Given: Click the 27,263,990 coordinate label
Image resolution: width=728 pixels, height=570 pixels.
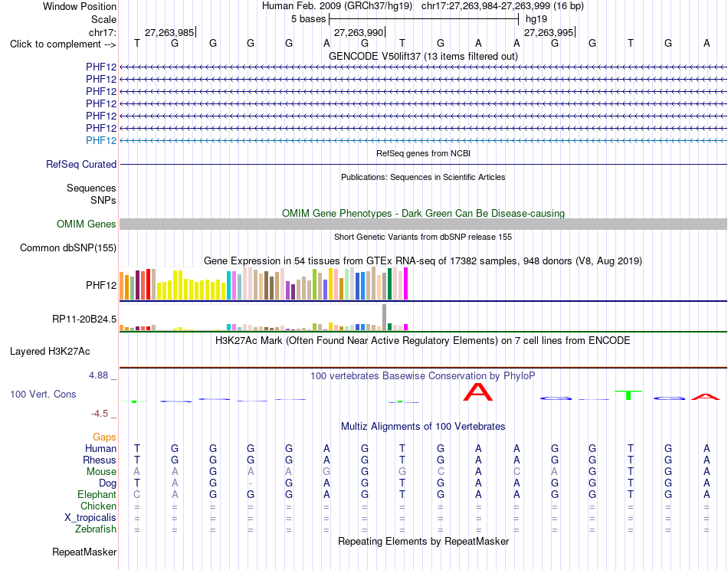Looking at the screenshot, I should tap(359, 32).
